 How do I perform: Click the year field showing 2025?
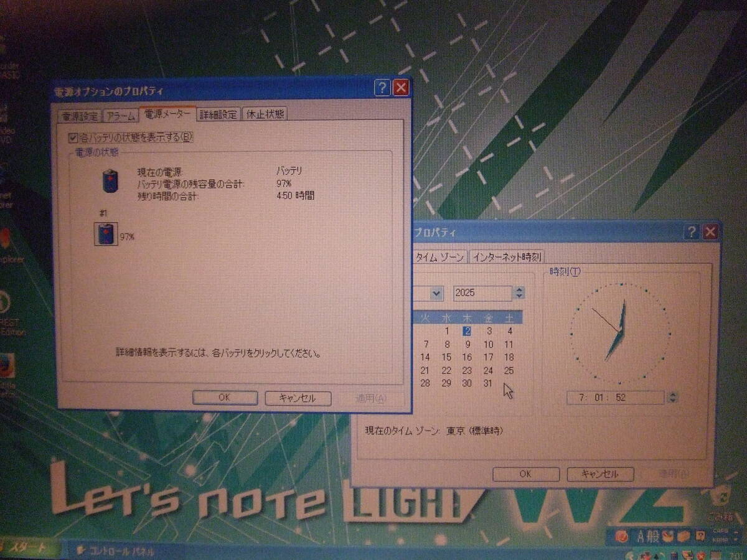tap(482, 292)
